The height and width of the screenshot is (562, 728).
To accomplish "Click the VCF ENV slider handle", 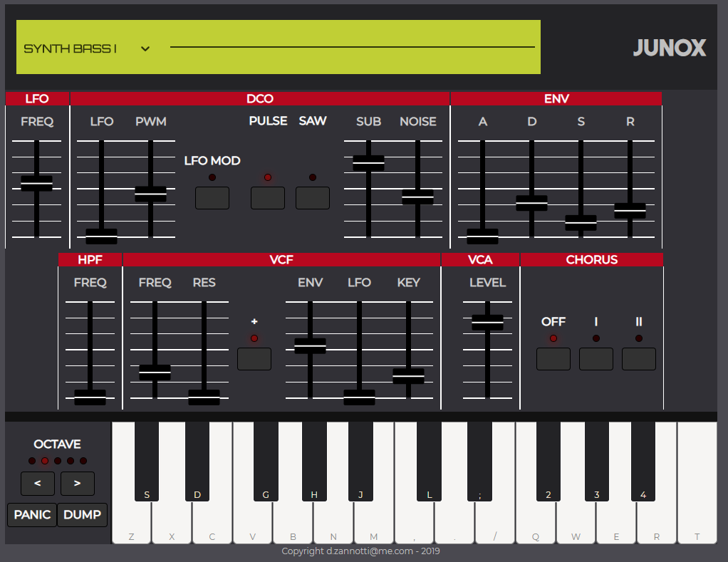I will pyautogui.click(x=310, y=346).
